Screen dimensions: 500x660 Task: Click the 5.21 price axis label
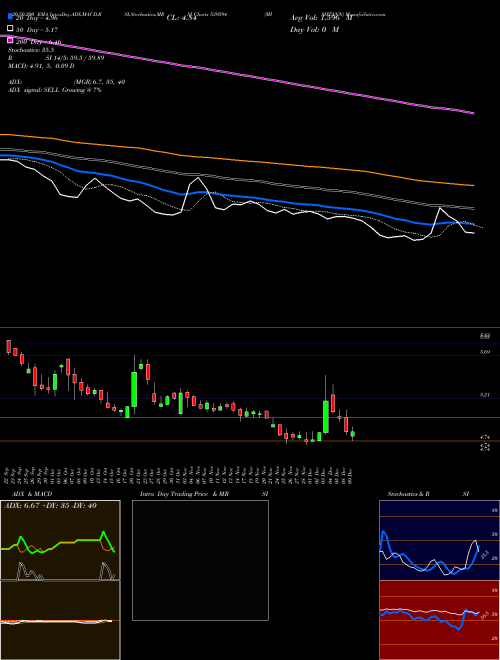[x=484, y=395]
